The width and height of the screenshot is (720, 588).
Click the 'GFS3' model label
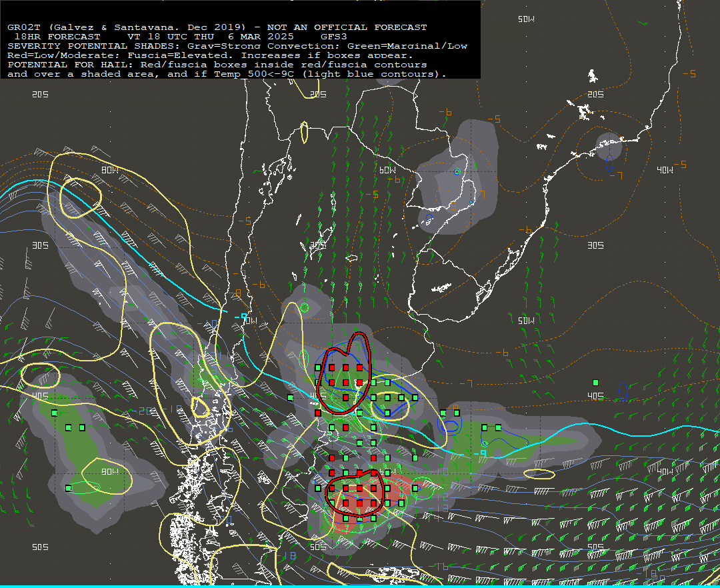pos(334,36)
